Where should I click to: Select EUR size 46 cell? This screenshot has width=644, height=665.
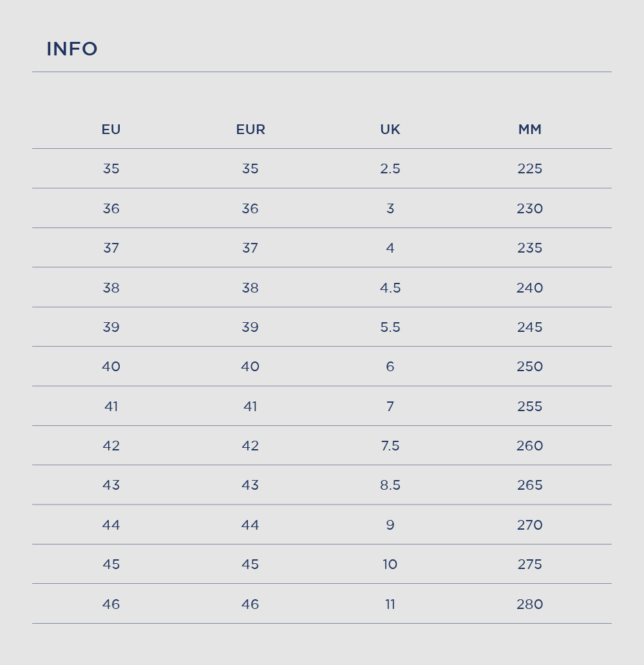coord(250,604)
